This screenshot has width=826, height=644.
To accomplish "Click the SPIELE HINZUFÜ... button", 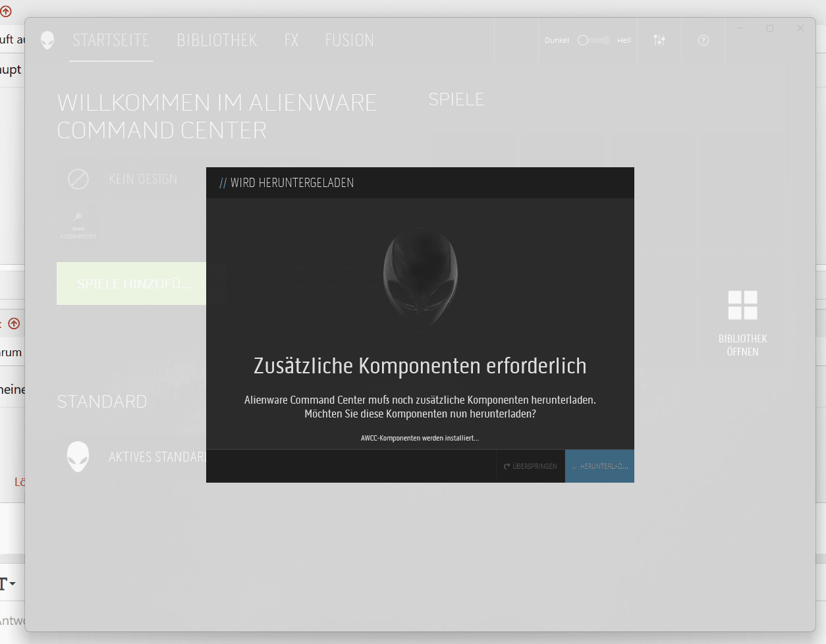I will [132, 284].
